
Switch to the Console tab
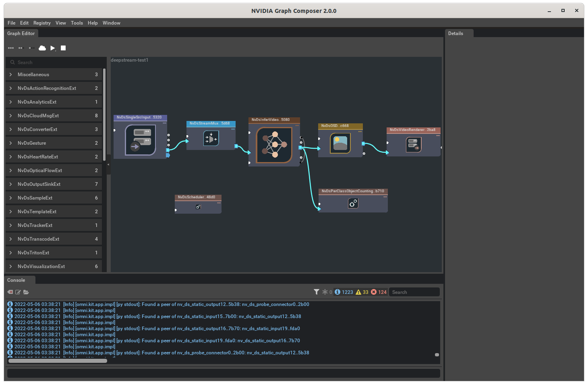click(x=16, y=280)
